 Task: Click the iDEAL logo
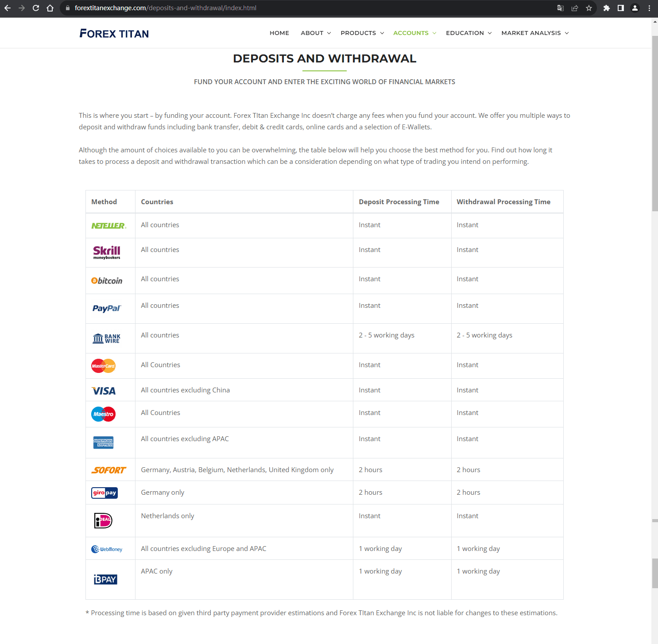(104, 520)
